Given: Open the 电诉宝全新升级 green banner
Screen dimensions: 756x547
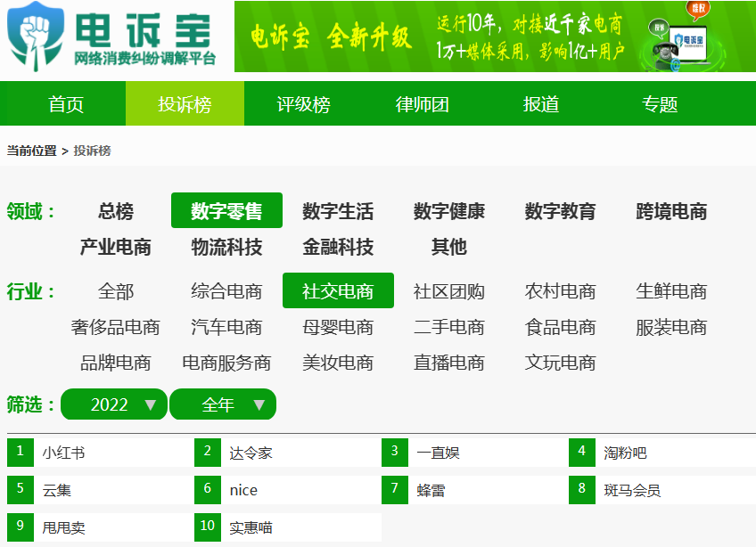Looking at the screenshot, I should coord(495,37).
